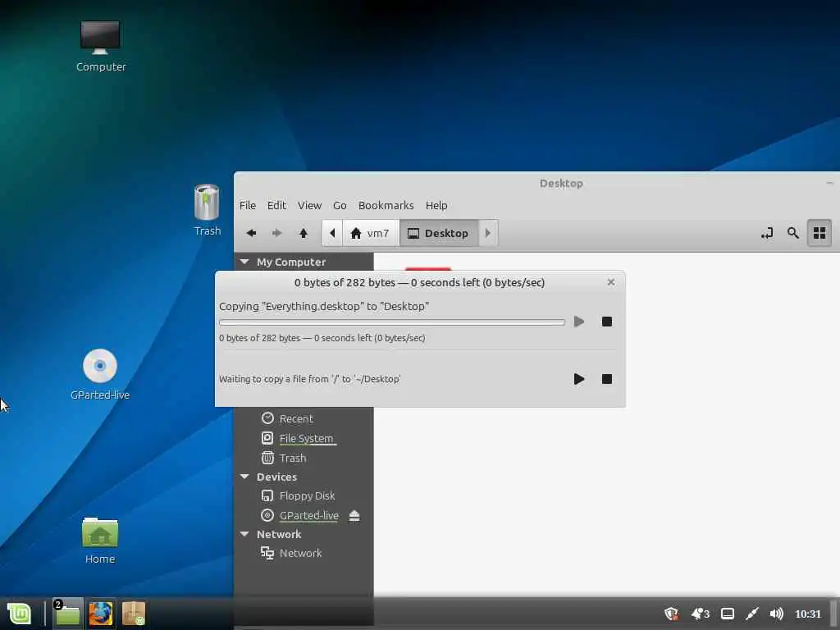Click the Desktop path button
Screen dimensions: 840x630
439,233
